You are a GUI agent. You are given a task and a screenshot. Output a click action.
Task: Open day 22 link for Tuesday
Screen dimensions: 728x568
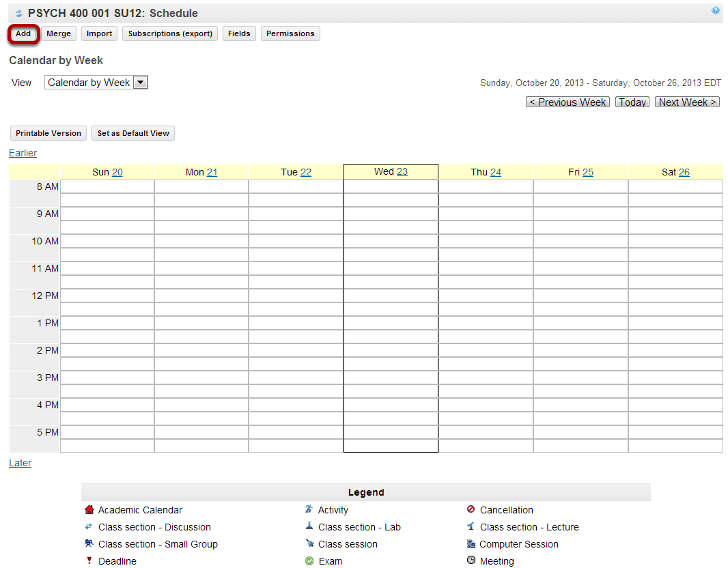[x=306, y=172]
